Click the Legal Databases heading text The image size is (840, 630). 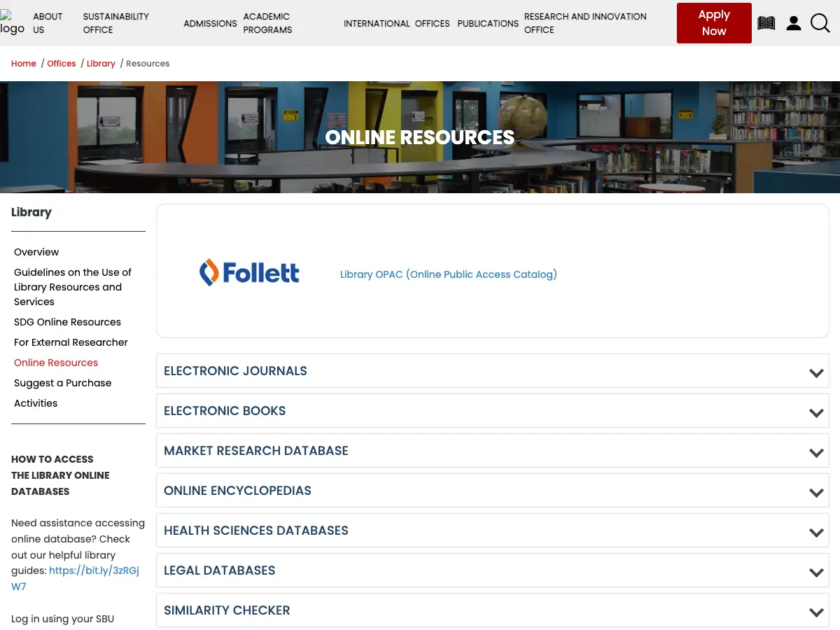[220, 570]
